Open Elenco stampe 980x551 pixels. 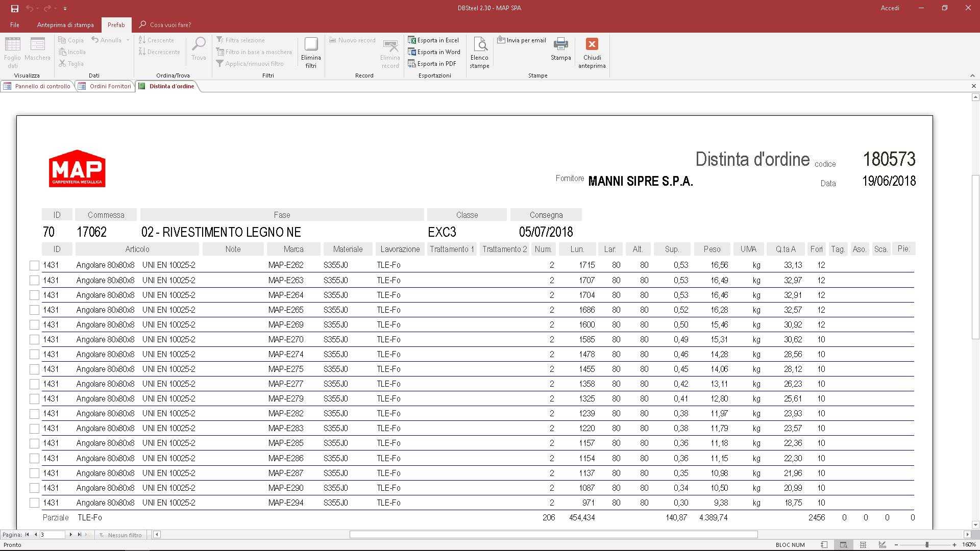pyautogui.click(x=479, y=53)
